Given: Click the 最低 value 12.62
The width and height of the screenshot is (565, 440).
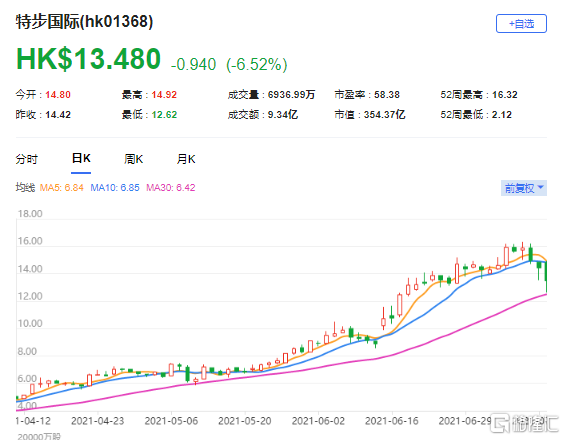Looking at the screenshot, I should pyautogui.click(x=164, y=115).
